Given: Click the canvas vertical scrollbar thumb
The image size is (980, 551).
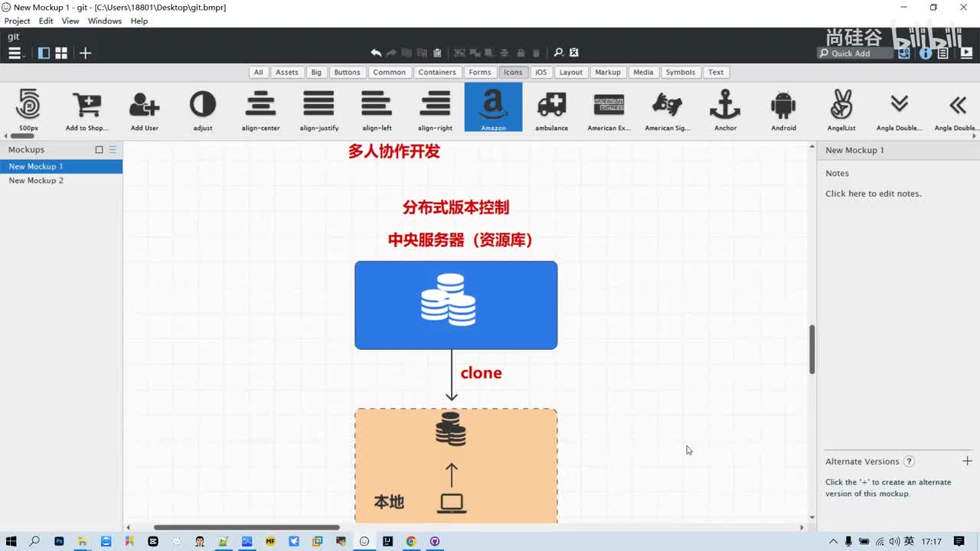Looking at the screenshot, I should coord(812,350).
